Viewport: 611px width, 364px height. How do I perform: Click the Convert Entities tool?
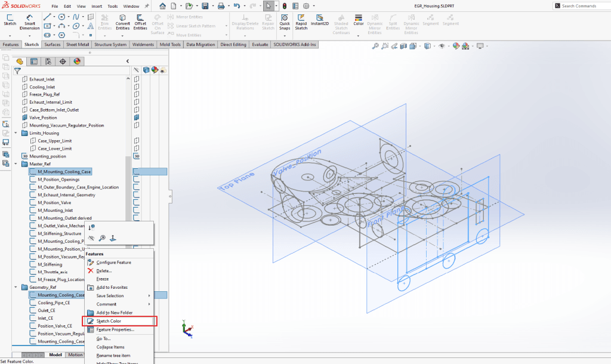[122, 21]
